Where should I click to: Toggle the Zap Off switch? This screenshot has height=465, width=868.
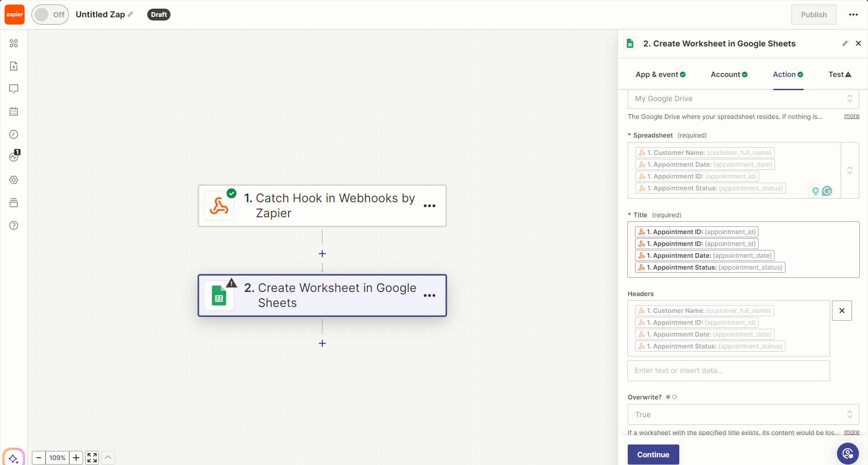pos(50,14)
